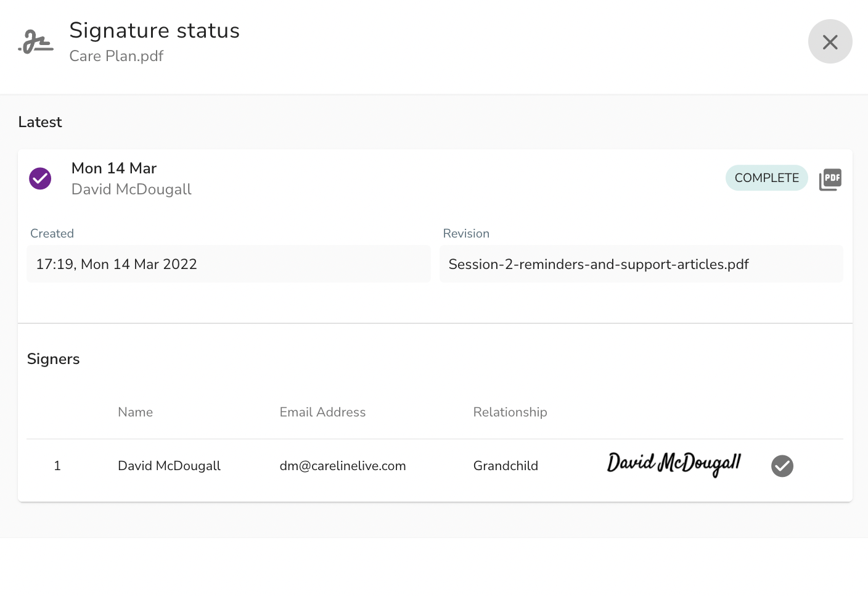View David McDougall's handwritten signature
Image resolution: width=868 pixels, height=596 pixels.
click(674, 464)
